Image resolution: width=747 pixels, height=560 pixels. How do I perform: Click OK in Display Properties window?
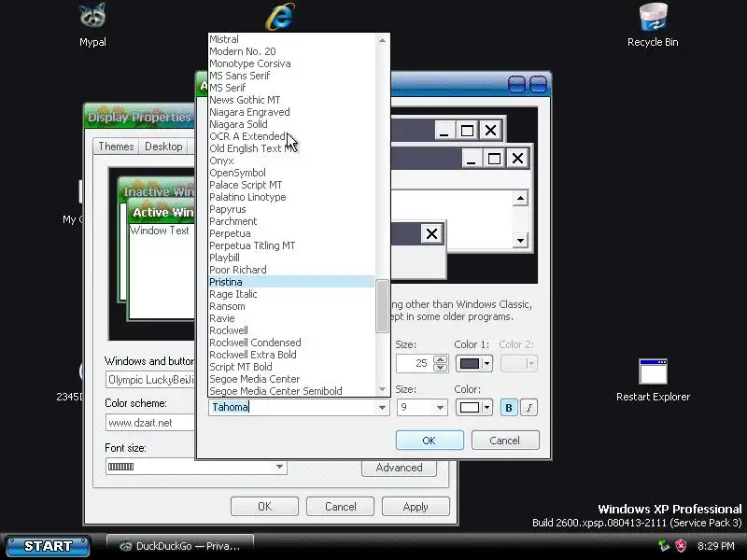[264, 507]
